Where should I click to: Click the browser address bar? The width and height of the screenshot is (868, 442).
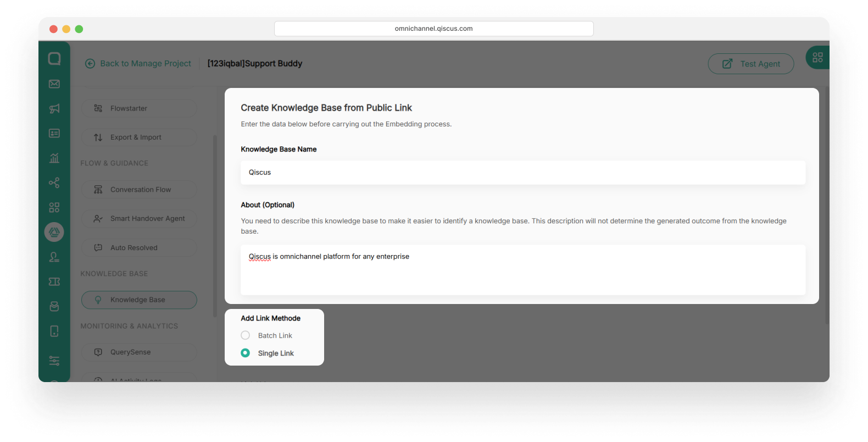[434, 29]
